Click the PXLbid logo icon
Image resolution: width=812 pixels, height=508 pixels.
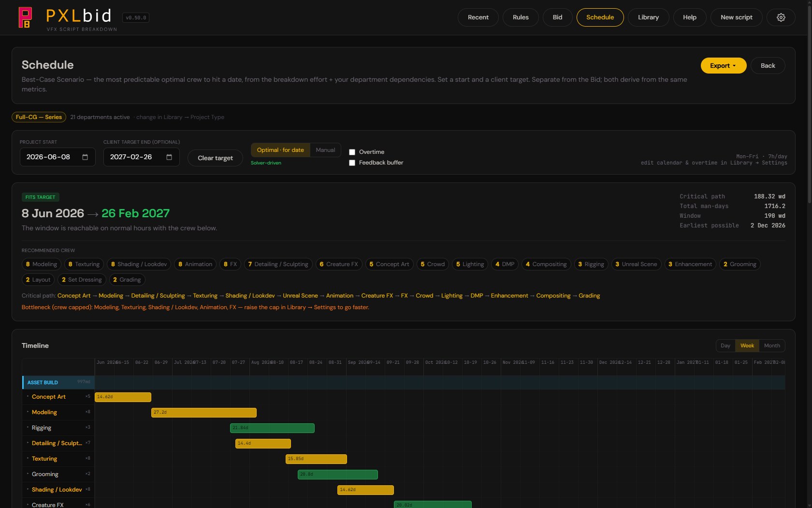(25, 17)
